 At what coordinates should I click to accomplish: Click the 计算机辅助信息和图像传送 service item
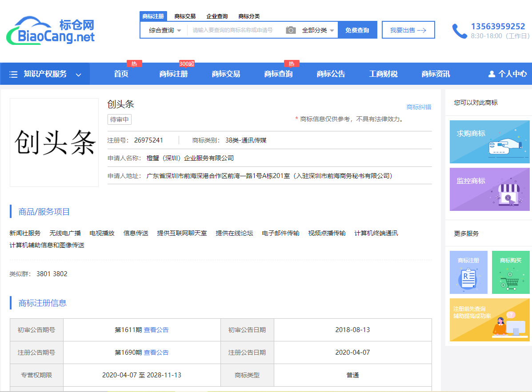(47, 245)
